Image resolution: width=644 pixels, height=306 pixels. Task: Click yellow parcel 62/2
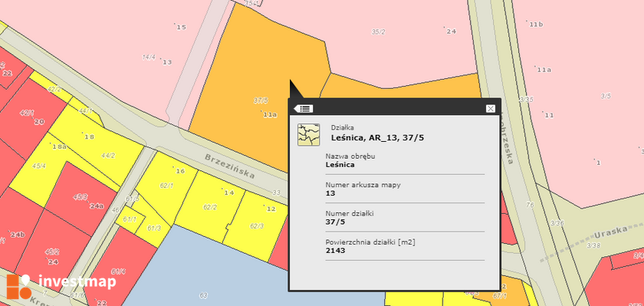pos(209,207)
